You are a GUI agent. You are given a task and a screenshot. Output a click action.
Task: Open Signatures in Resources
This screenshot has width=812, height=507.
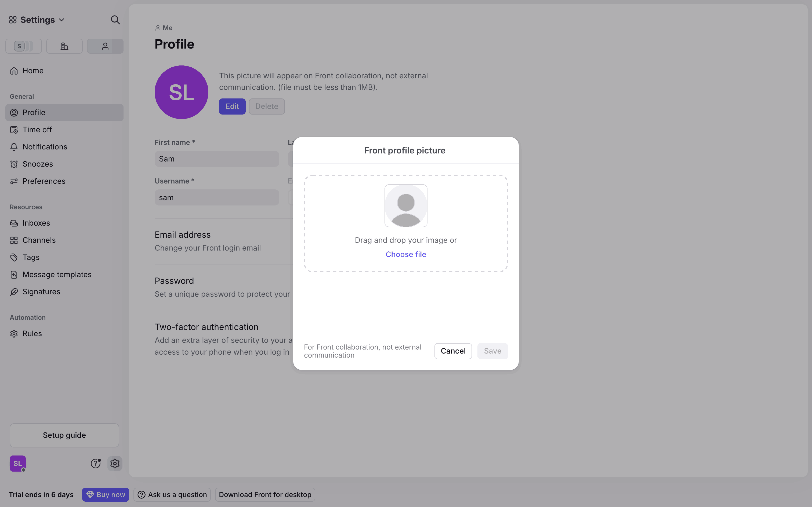pos(41,292)
